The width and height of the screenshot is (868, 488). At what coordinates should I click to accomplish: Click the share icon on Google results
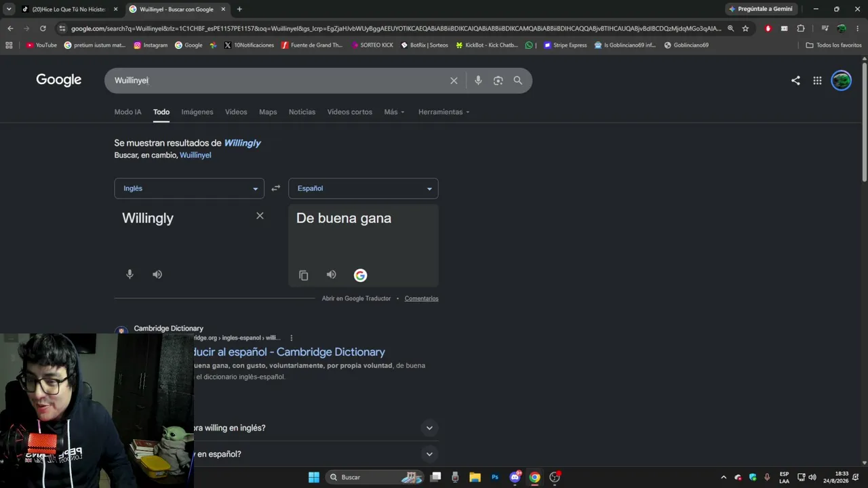point(795,81)
